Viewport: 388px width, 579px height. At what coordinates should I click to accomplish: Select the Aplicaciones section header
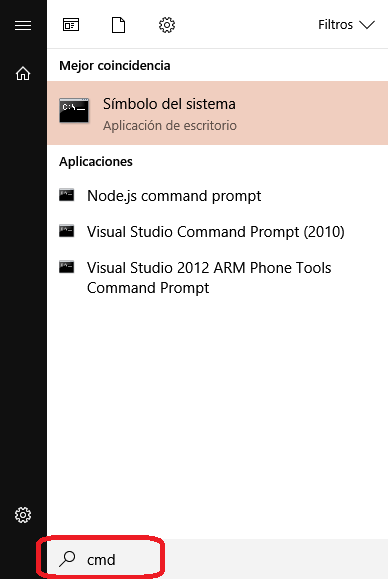(96, 162)
